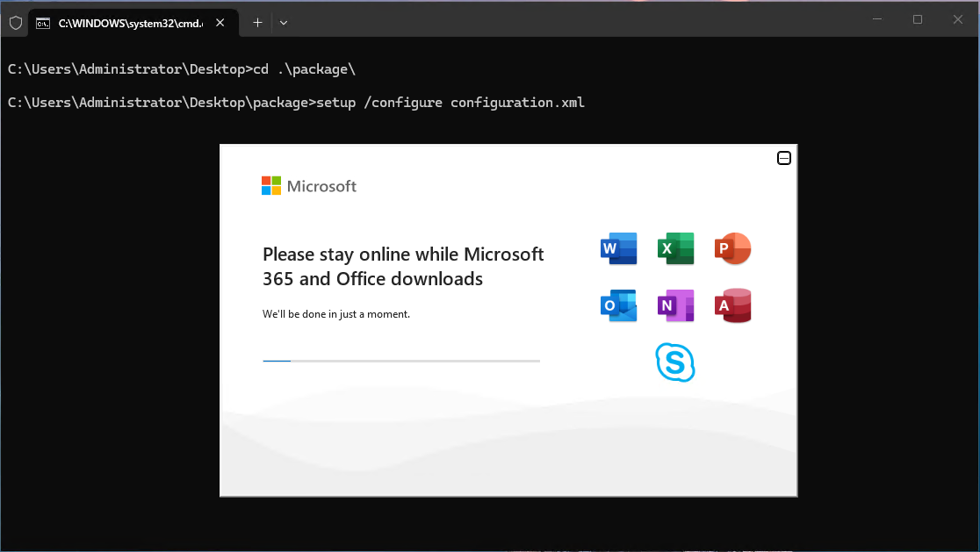980x552 pixels.
Task: Click the PowerPoint app icon
Action: coord(732,248)
